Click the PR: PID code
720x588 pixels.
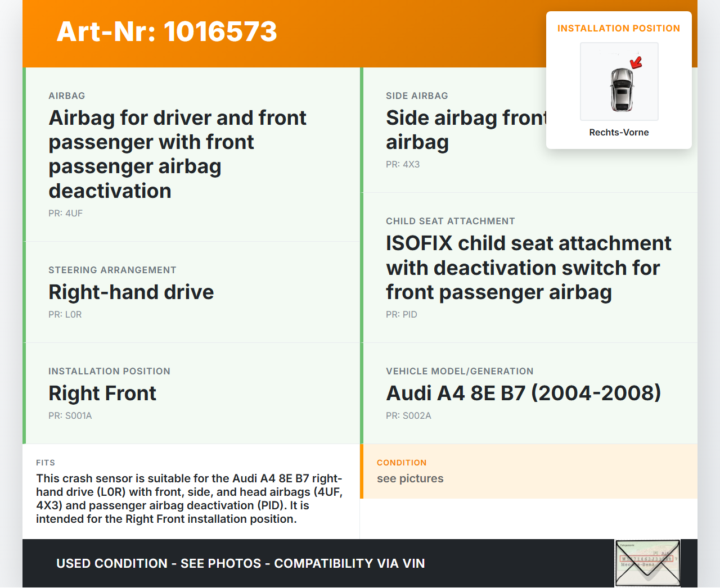[402, 315]
